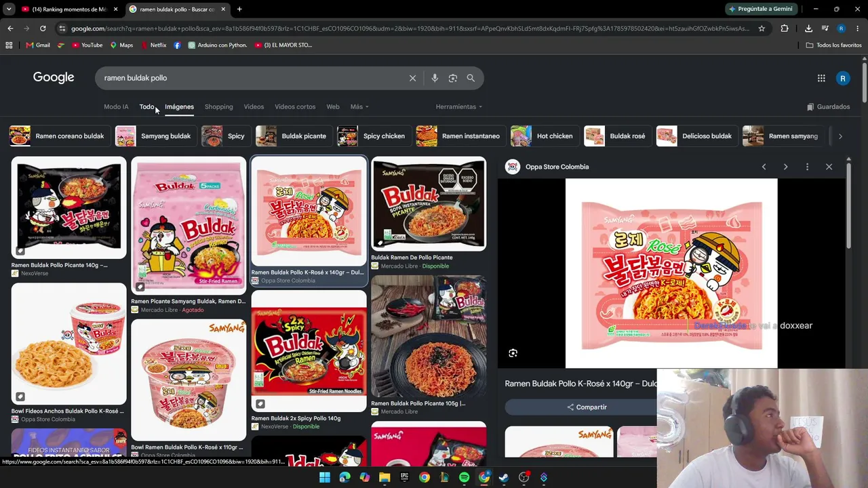The width and height of the screenshot is (868, 488).
Task: Open OBS Studio from the taskbar
Action: point(524,478)
